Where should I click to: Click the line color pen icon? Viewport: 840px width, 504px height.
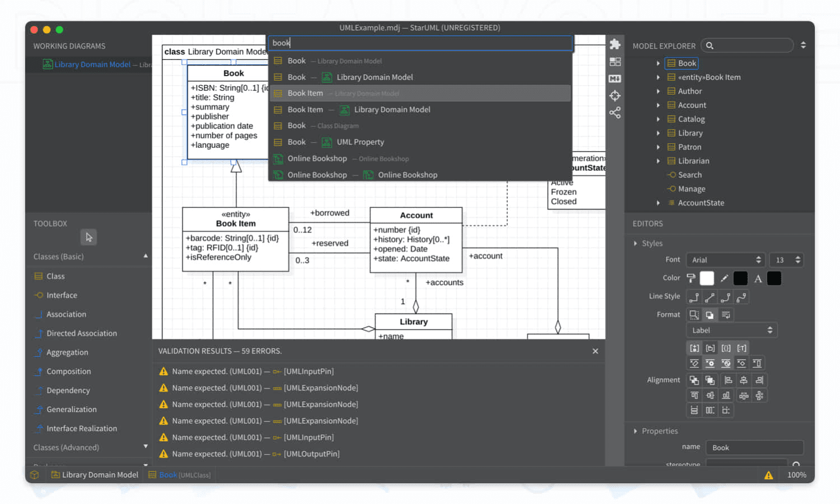[724, 278]
